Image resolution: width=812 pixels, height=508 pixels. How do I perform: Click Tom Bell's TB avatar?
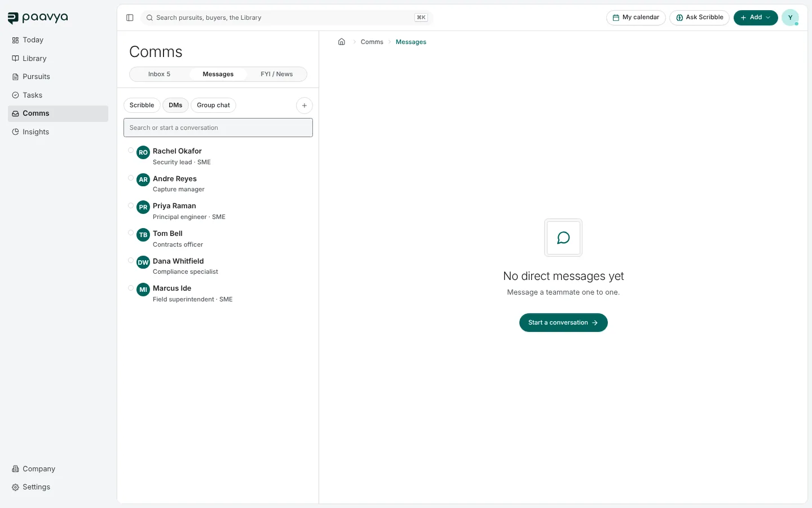(143, 235)
